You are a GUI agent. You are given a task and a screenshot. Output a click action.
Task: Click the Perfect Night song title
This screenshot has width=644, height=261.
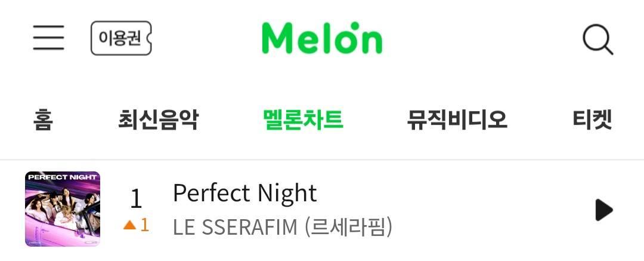coord(245,193)
